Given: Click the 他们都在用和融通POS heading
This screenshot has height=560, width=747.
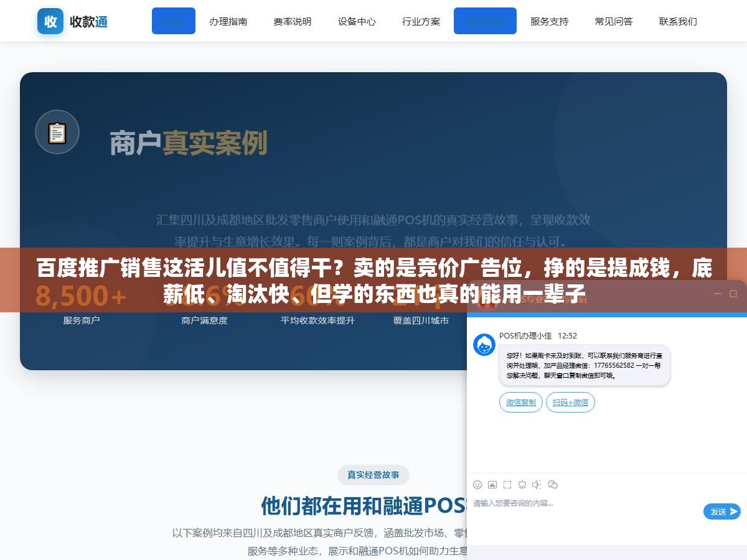Looking at the screenshot, I should point(364,506).
